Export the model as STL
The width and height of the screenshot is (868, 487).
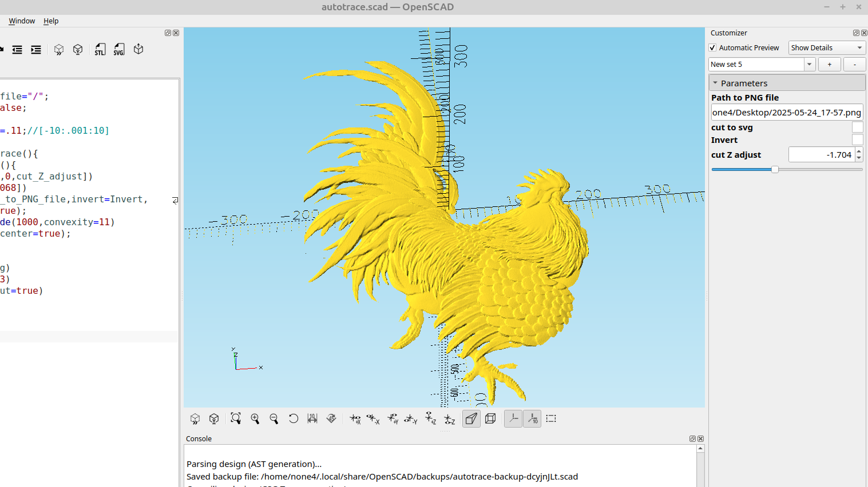(x=100, y=50)
